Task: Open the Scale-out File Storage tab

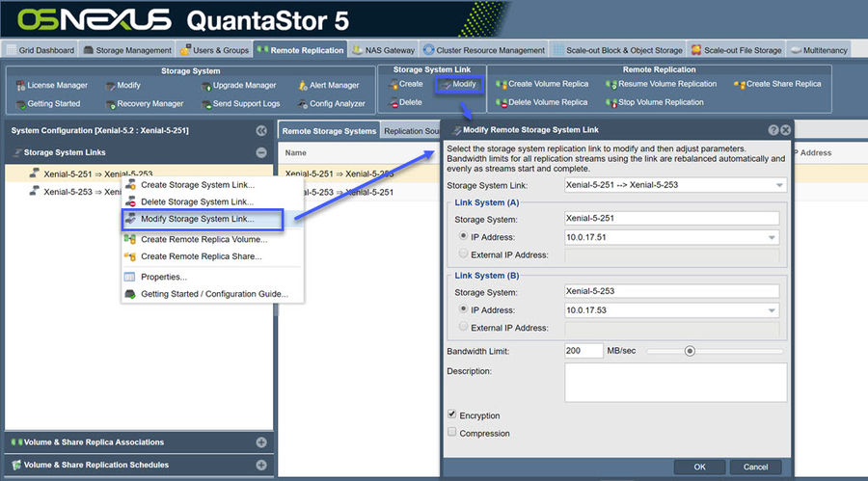Action: (x=736, y=50)
